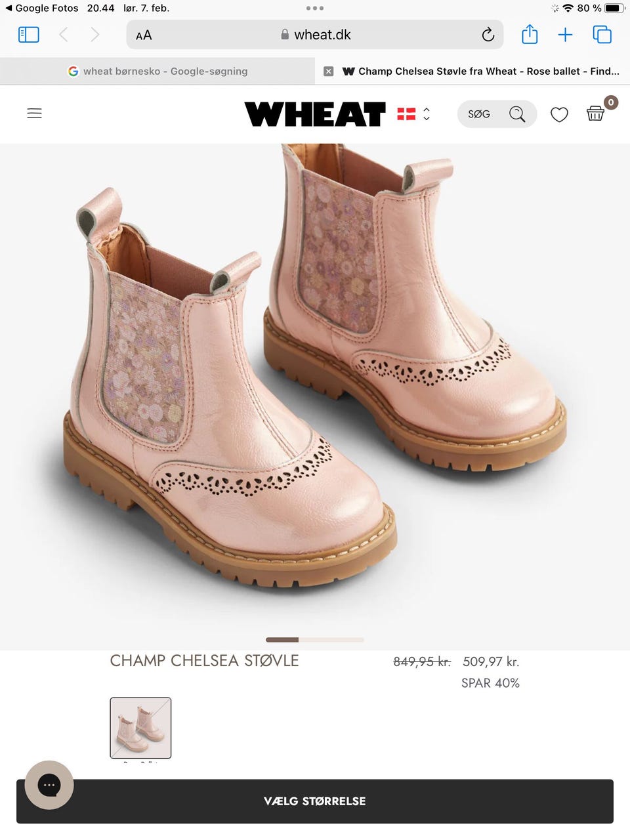The height and width of the screenshot is (840, 630).
Task: Open the hamburger navigation menu
Action: click(x=34, y=114)
